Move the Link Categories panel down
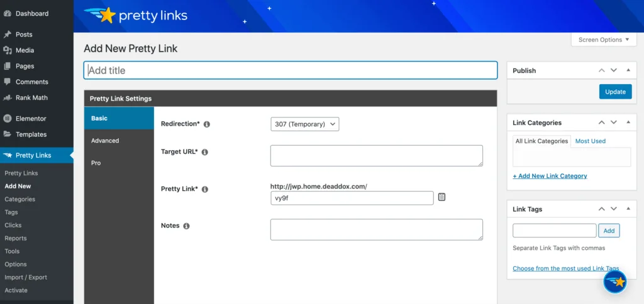644x304 pixels. [614, 122]
